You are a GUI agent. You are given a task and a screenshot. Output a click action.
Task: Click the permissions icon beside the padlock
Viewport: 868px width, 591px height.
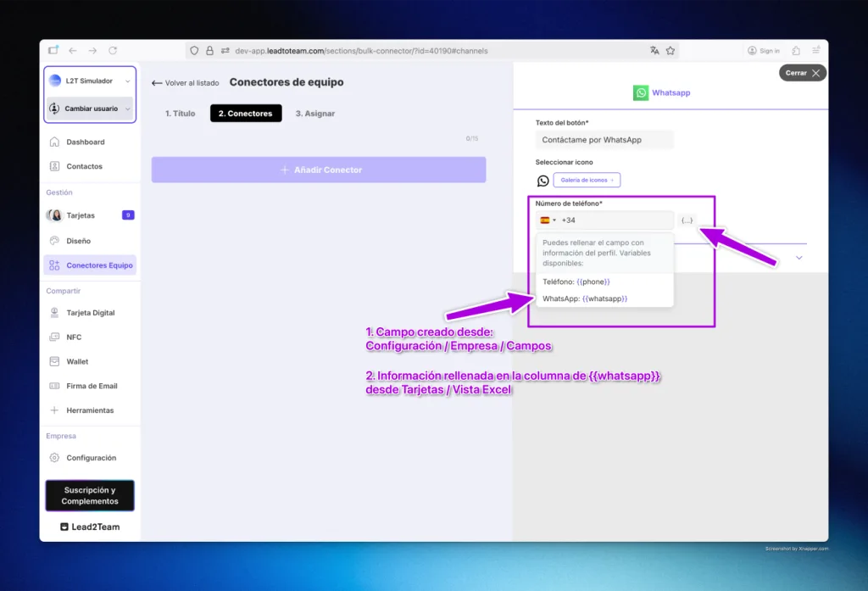pos(225,50)
